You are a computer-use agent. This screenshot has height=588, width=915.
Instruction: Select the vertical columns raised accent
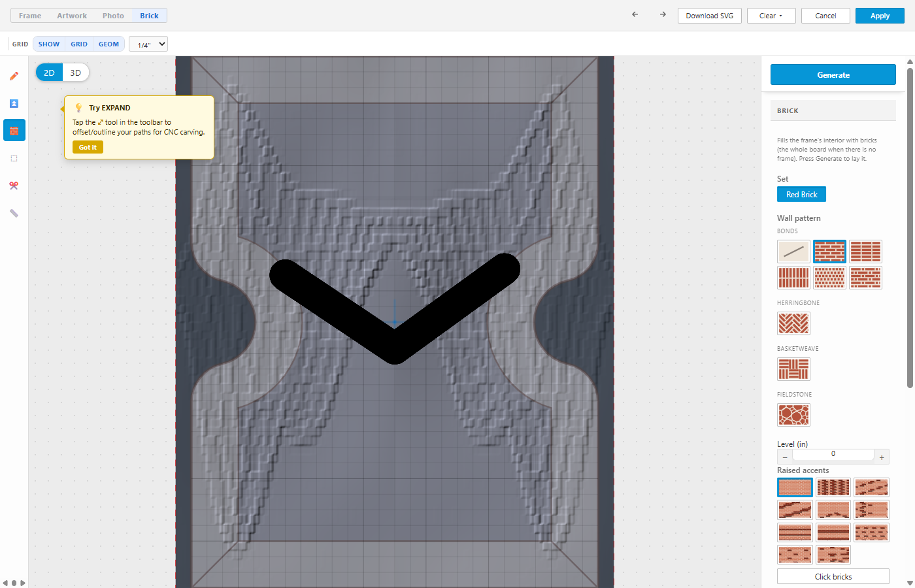(833, 487)
